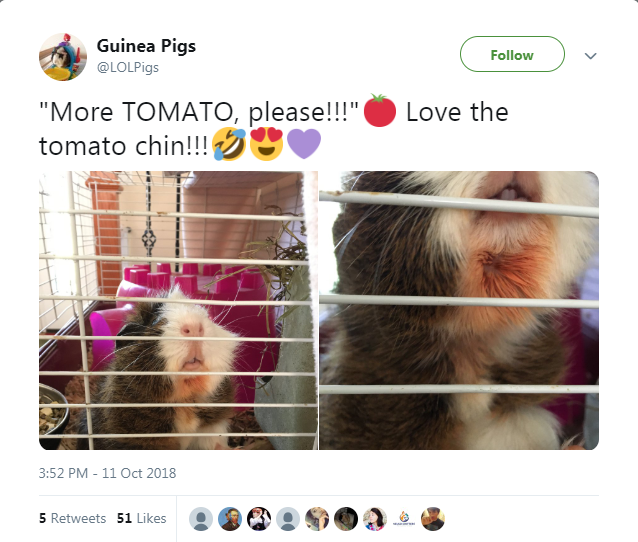Click the red tomato emoji in the tweet
This screenshot has height=542, width=638.
pyautogui.click(x=379, y=110)
